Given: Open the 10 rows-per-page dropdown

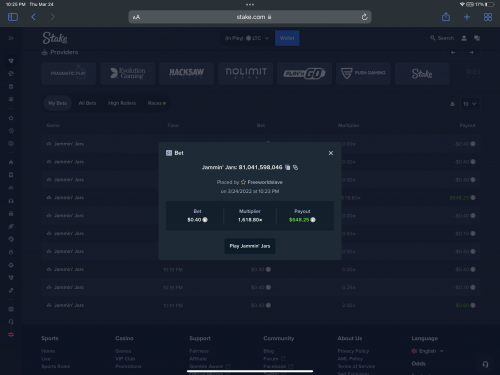Looking at the screenshot, I should 470,104.
